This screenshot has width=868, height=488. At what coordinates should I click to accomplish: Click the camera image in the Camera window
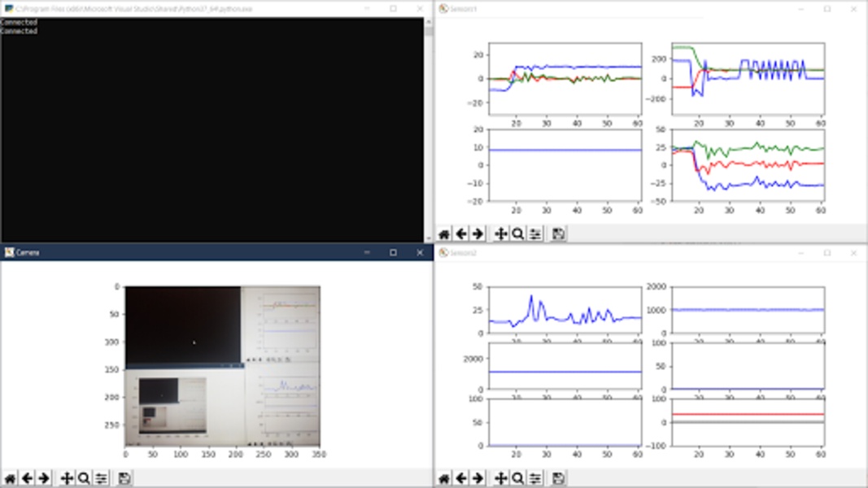223,366
